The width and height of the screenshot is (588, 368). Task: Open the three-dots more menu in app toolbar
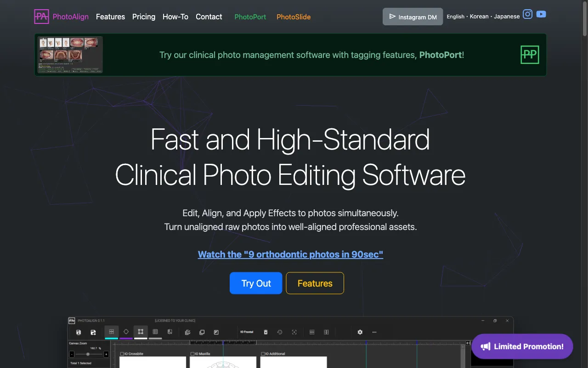pos(374,332)
